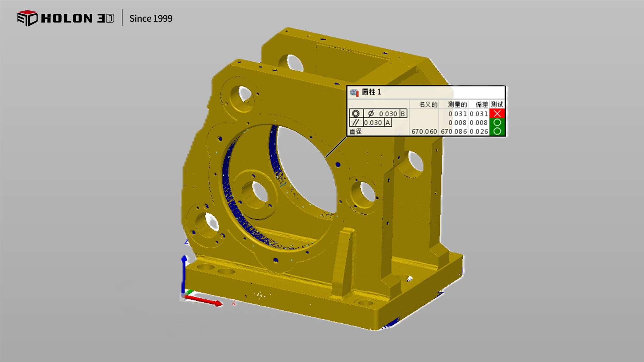
Task: Click the 偏差 column header
Action: pos(482,105)
